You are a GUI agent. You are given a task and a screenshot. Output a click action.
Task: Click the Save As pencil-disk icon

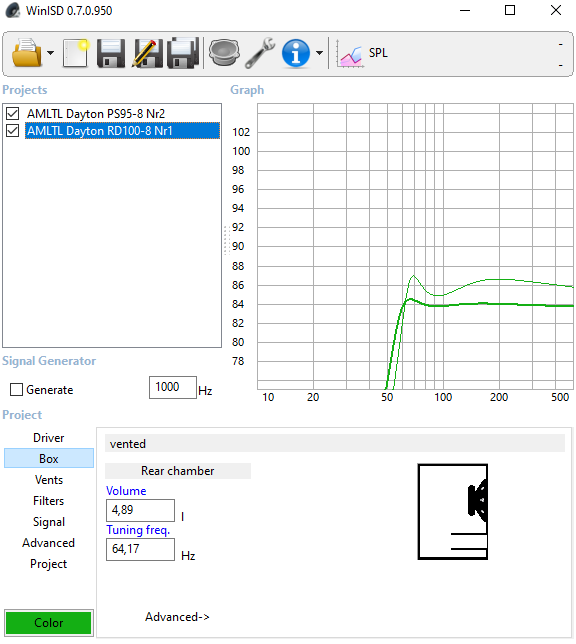tap(147, 53)
